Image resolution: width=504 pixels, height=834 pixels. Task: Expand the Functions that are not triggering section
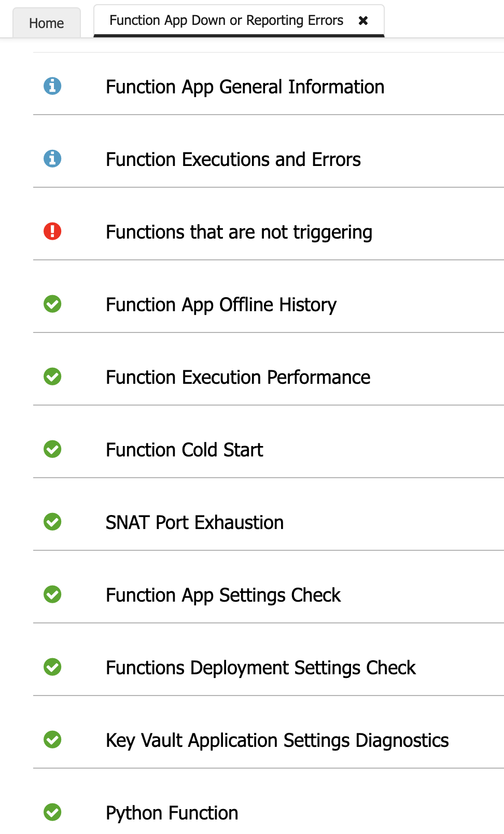point(239,232)
